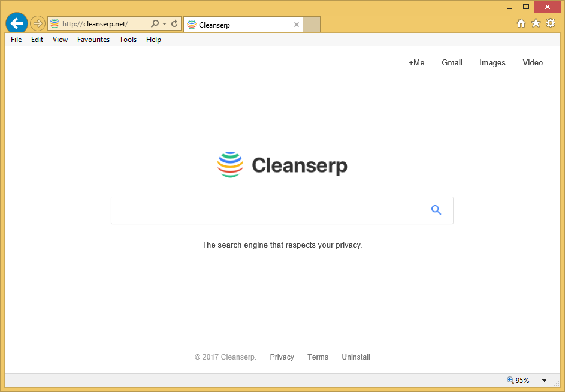Image resolution: width=565 pixels, height=392 pixels.
Task: Open the Images link
Action: pyautogui.click(x=492, y=62)
